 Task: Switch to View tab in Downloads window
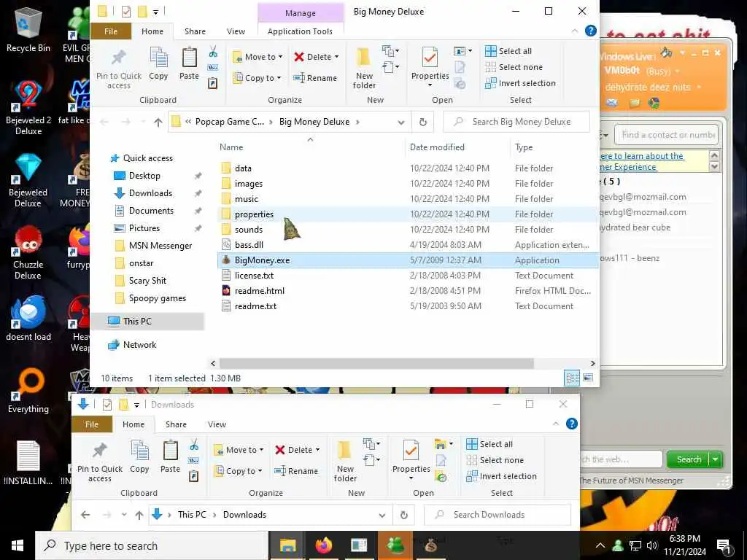pos(217,425)
